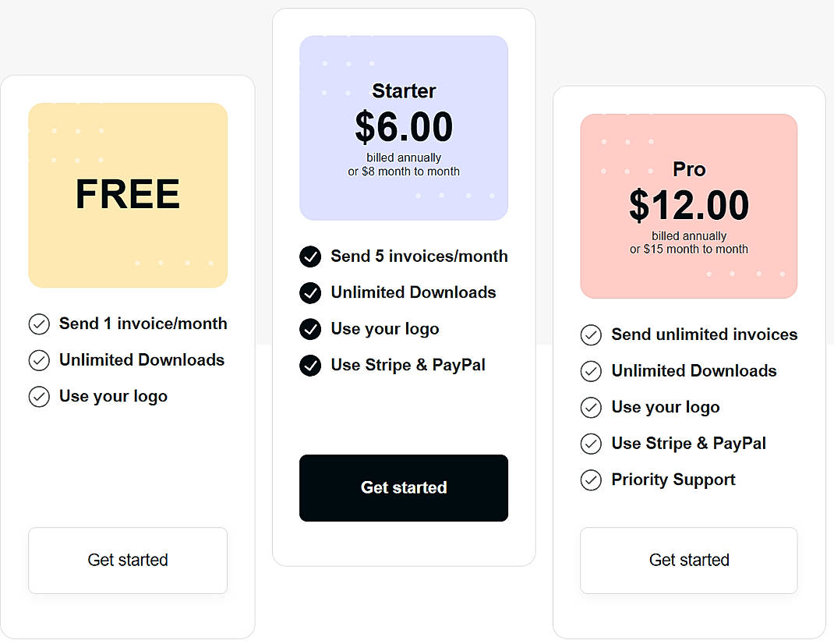Image resolution: width=834 pixels, height=644 pixels.
Task: Click Get started in the Pro plan
Action: point(688,560)
